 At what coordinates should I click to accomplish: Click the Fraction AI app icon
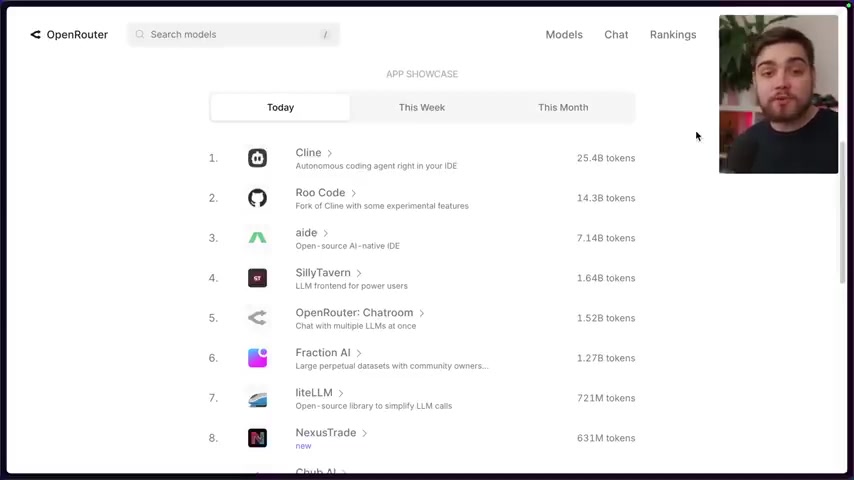pos(257,358)
